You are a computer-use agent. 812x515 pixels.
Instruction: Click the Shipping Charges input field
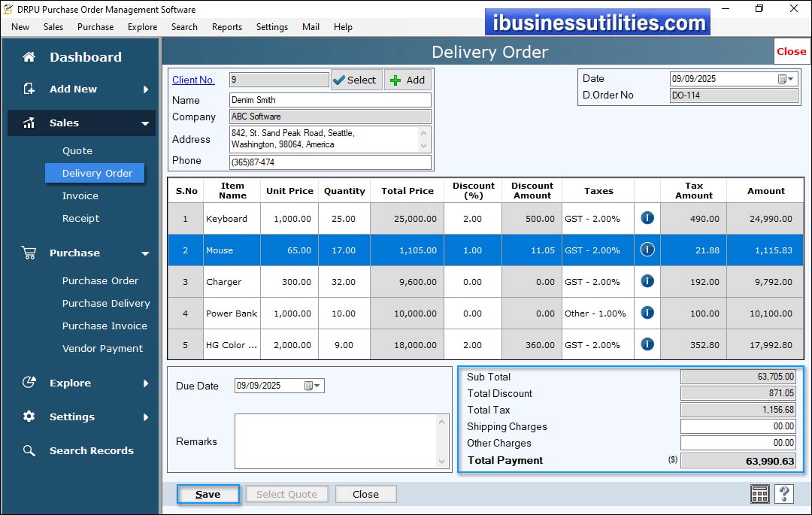[x=738, y=426]
